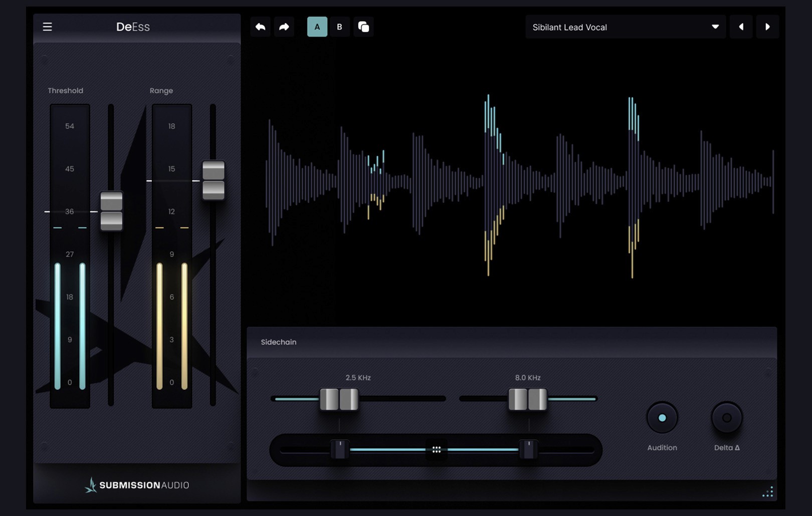Select the A preset slot tab
Screen dimensions: 812x516
tap(317, 27)
